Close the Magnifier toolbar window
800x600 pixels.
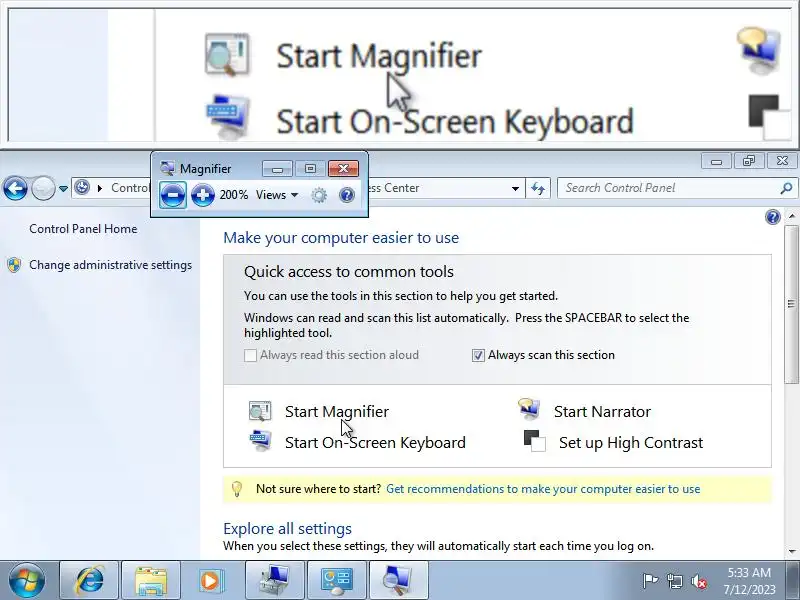point(343,168)
